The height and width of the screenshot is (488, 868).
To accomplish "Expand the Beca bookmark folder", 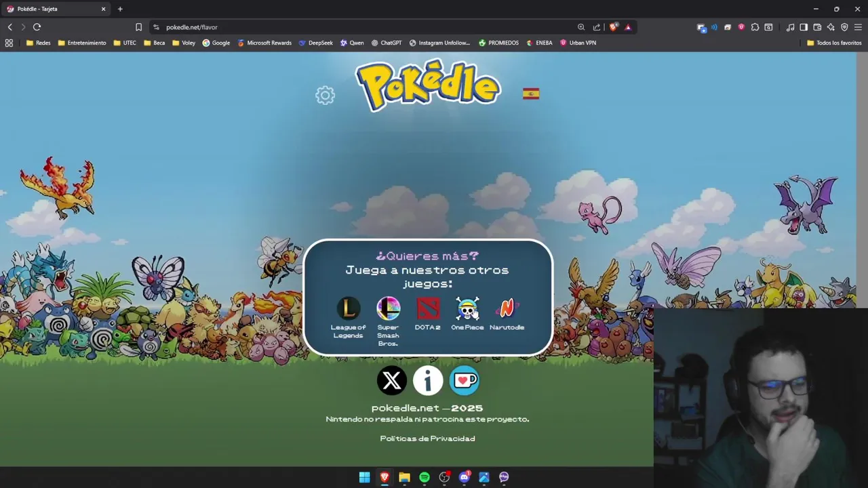I will 154,43.
